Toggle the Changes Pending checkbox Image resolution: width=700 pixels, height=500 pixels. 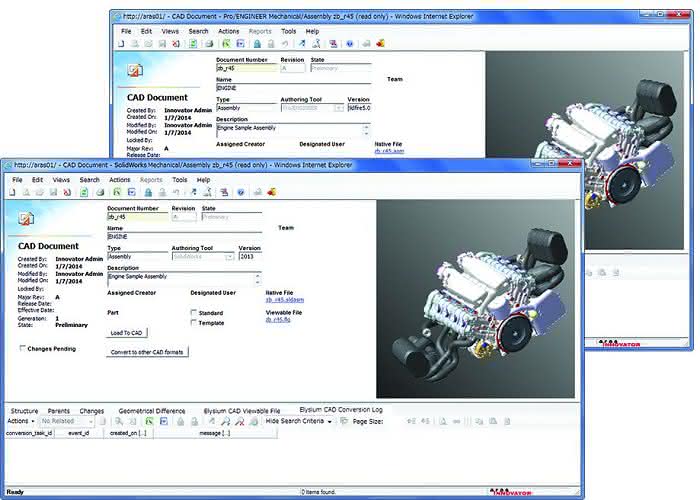tap(22, 348)
